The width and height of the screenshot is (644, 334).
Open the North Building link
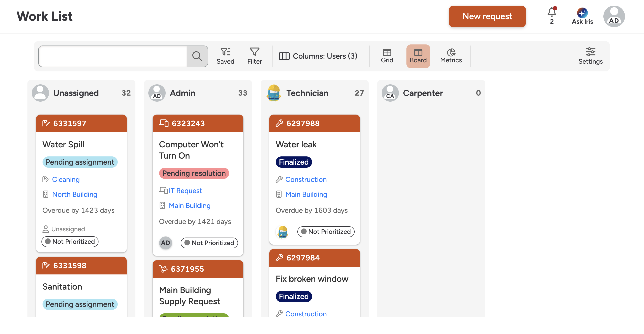(75, 194)
